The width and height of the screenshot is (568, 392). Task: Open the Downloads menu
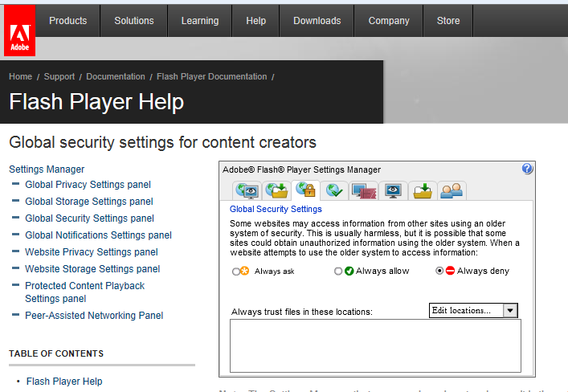pos(317,21)
